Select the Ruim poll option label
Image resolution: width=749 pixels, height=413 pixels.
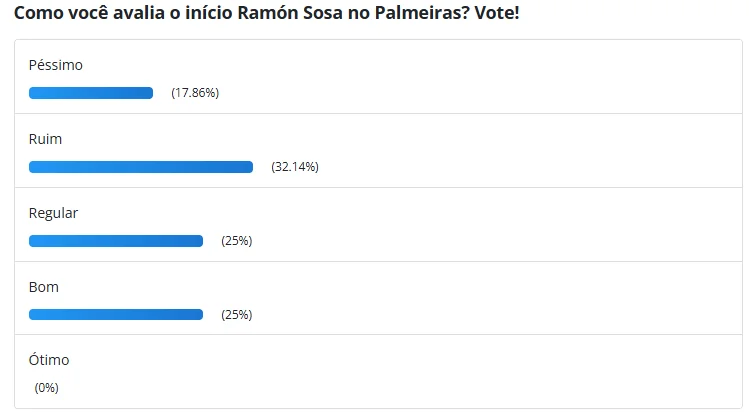pyautogui.click(x=46, y=139)
